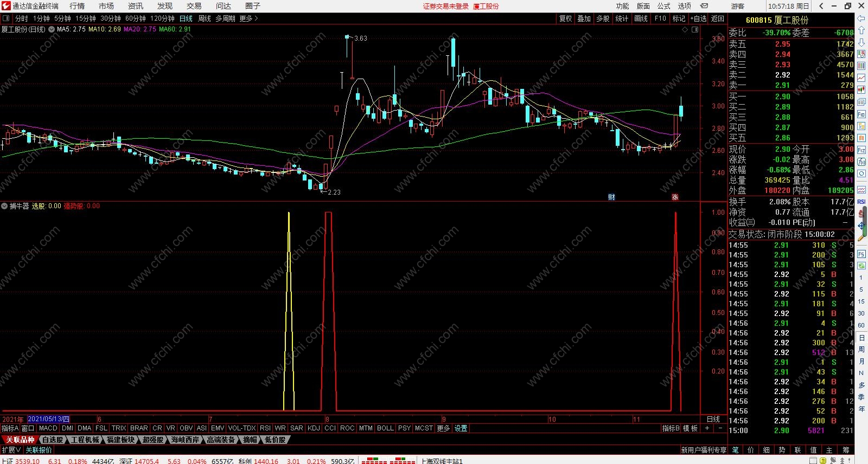
Task: Click the pencil icon in right sidebar
Action: pyautogui.click(x=861, y=237)
